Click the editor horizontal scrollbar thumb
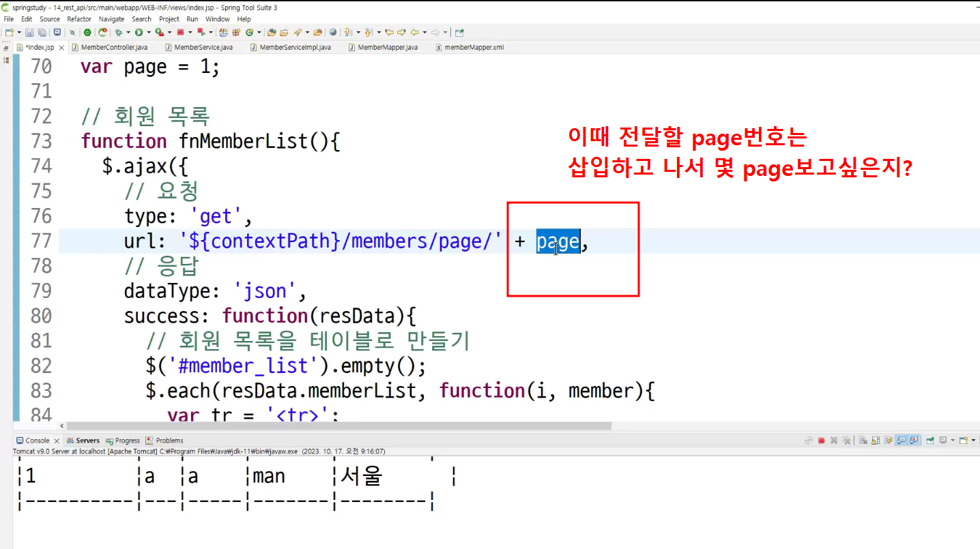This screenshot has height=549, width=980. (339, 426)
